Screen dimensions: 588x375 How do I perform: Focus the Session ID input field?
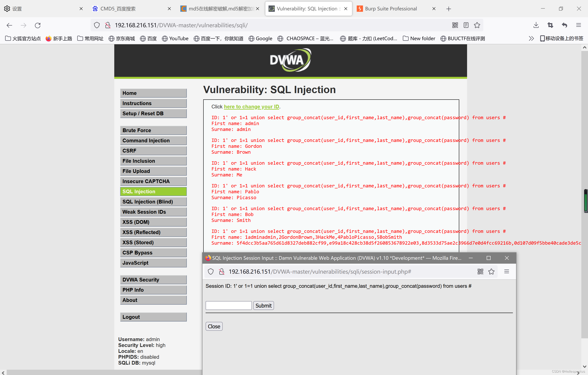click(229, 306)
